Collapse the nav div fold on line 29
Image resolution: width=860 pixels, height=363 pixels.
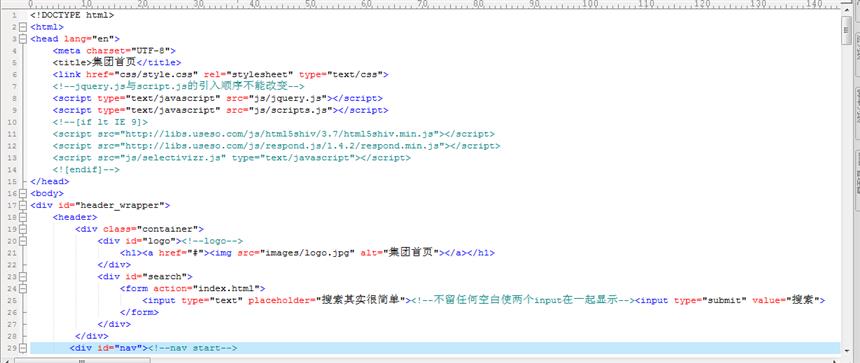[x=22, y=348]
